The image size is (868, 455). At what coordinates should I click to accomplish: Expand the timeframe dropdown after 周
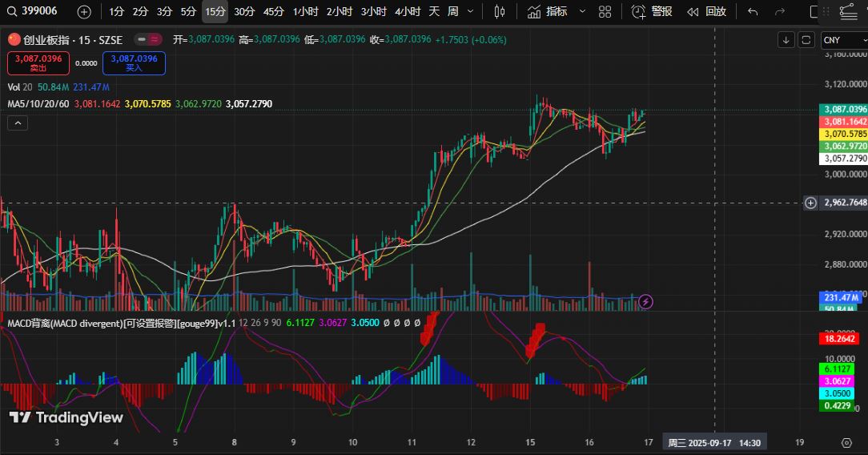[470, 11]
